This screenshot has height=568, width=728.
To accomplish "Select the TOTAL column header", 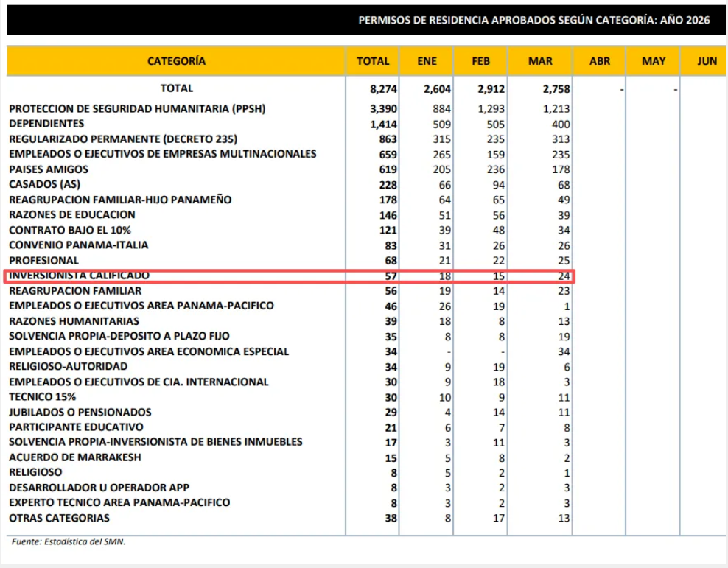I will [x=373, y=61].
